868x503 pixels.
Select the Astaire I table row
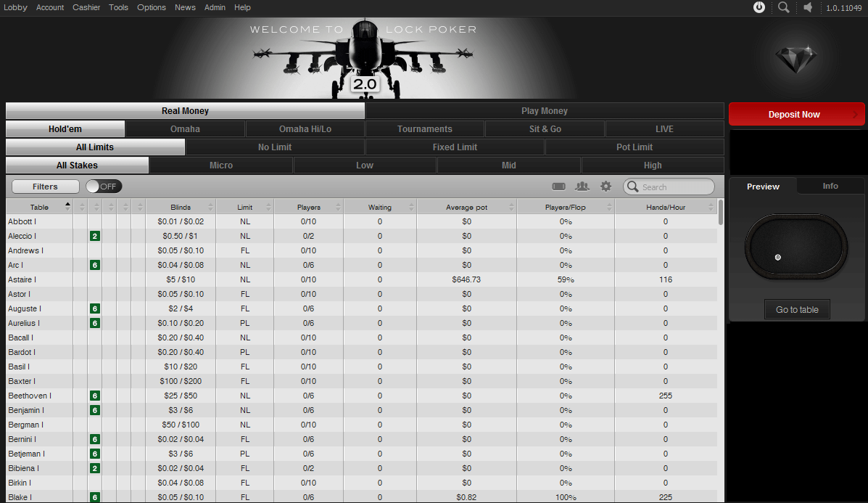[x=361, y=279]
